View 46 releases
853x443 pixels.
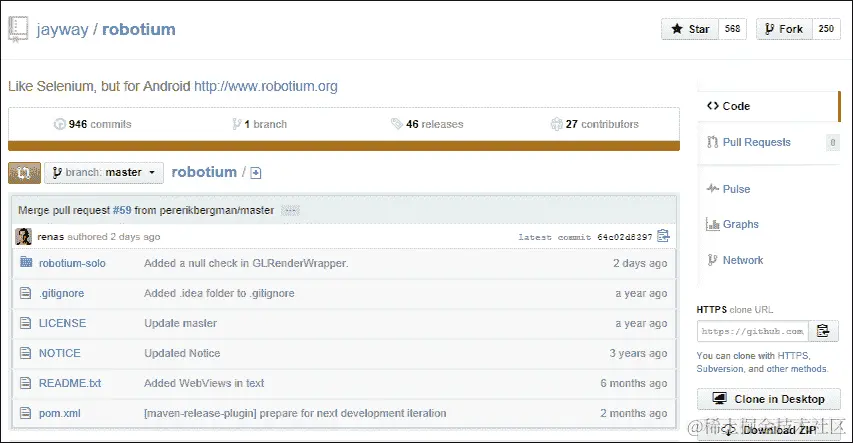point(427,124)
